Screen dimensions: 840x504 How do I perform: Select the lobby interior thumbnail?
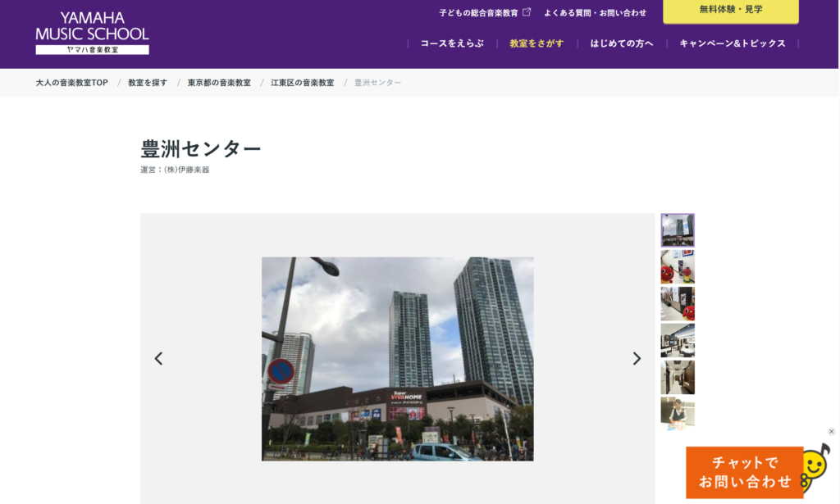click(678, 340)
